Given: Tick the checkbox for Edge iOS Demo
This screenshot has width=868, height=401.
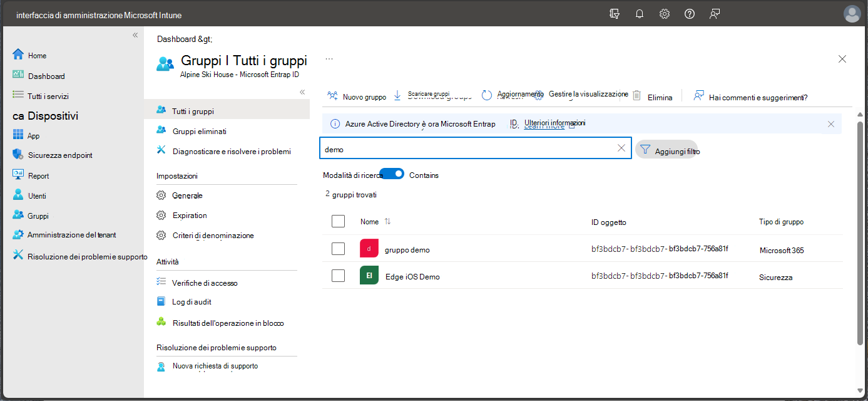Looking at the screenshot, I should click(x=338, y=276).
